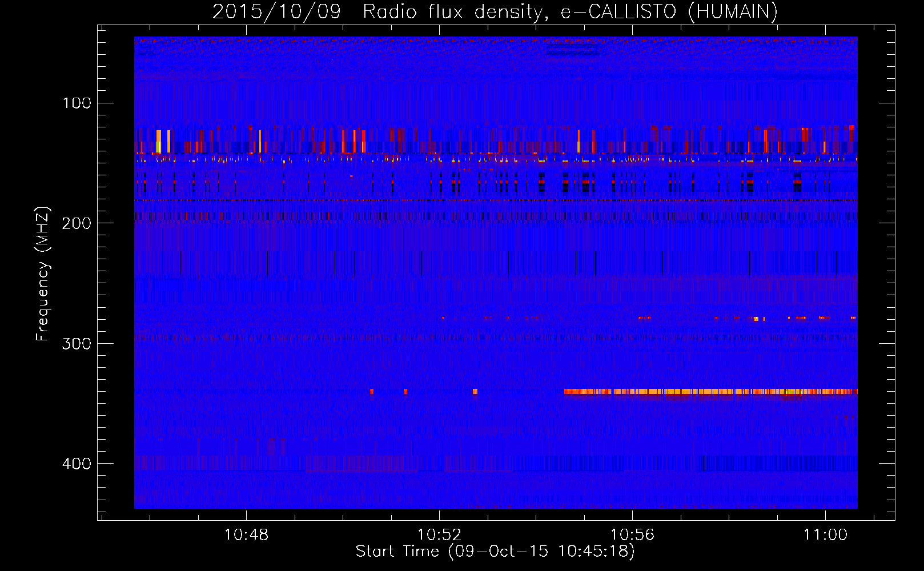The width and height of the screenshot is (924, 571).
Task: Click the long orange emission band near 340 MHz
Action: [710, 392]
